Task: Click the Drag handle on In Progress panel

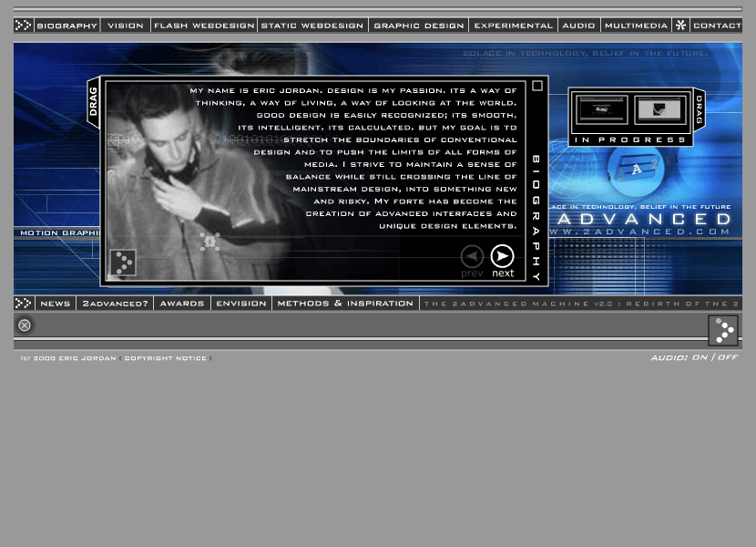Action: coord(700,110)
